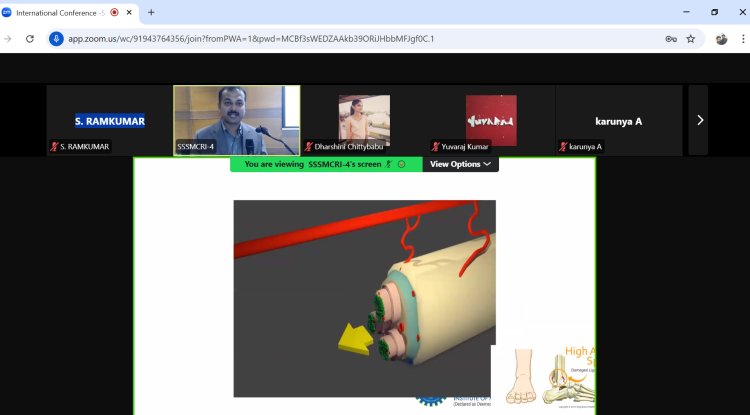Screen dimensions: 750x415
Task: Expand the View Options dropdown
Action: pos(460,164)
